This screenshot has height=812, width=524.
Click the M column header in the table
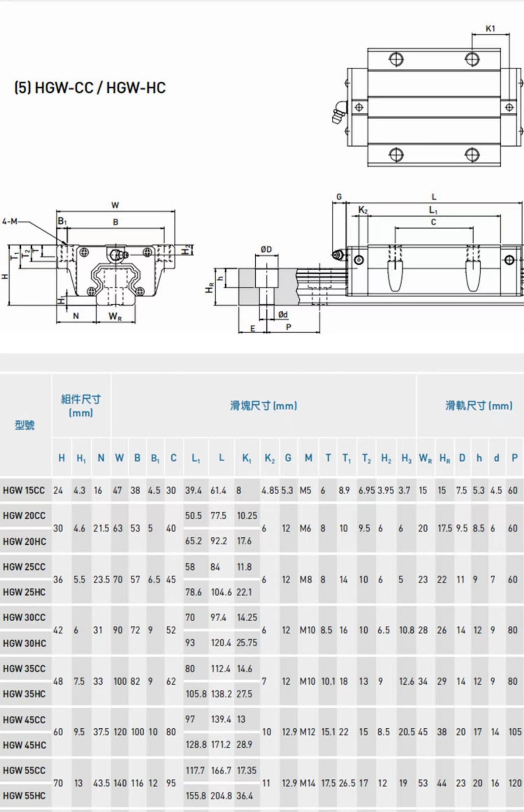[x=308, y=458]
